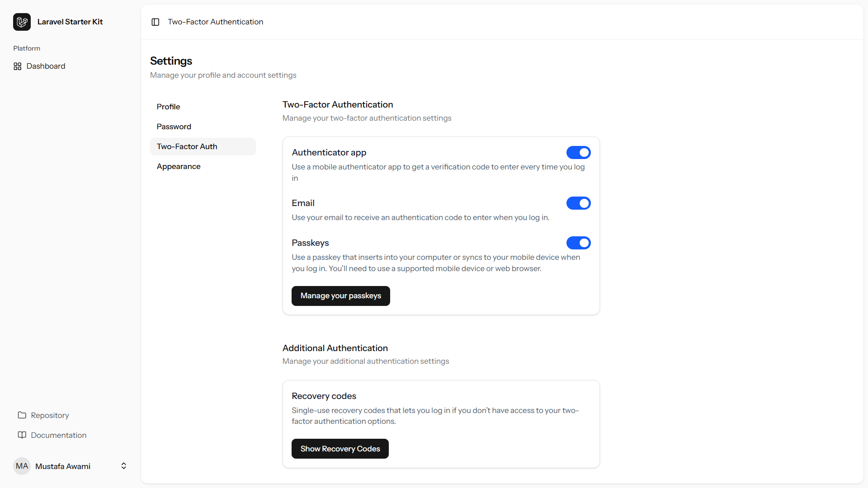Expand the Platform section
868x488 pixels.
click(26, 48)
